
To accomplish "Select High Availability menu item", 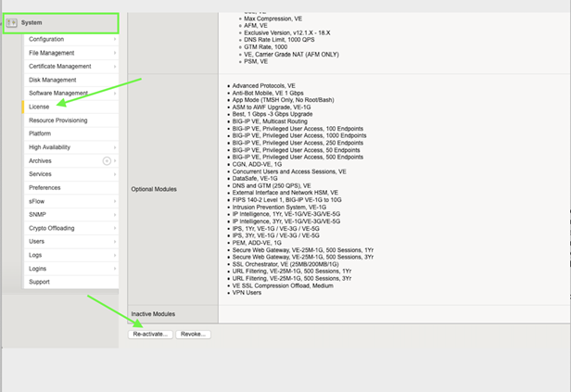I will pos(71,147).
